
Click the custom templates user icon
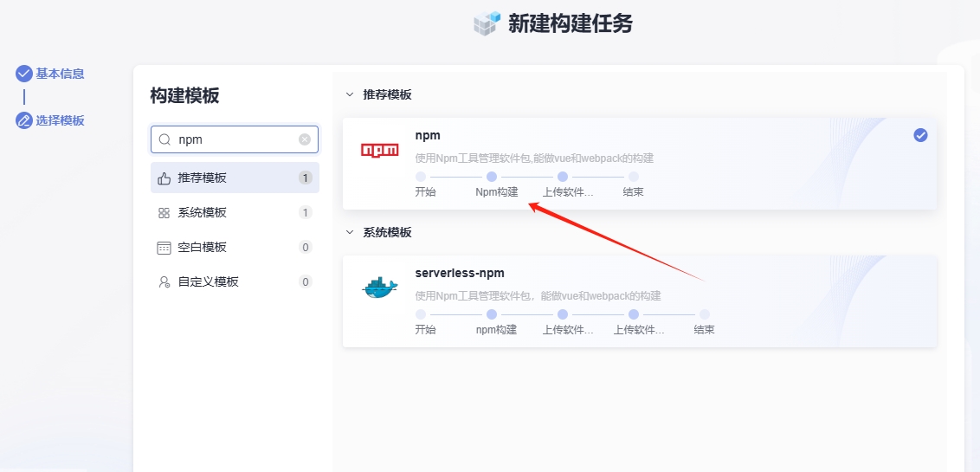pos(164,282)
